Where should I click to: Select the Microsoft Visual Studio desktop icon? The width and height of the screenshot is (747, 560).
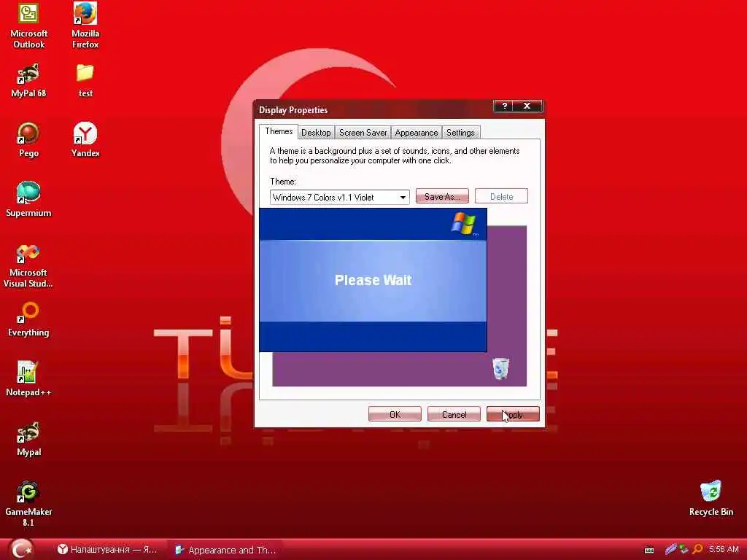pyautogui.click(x=28, y=265)
